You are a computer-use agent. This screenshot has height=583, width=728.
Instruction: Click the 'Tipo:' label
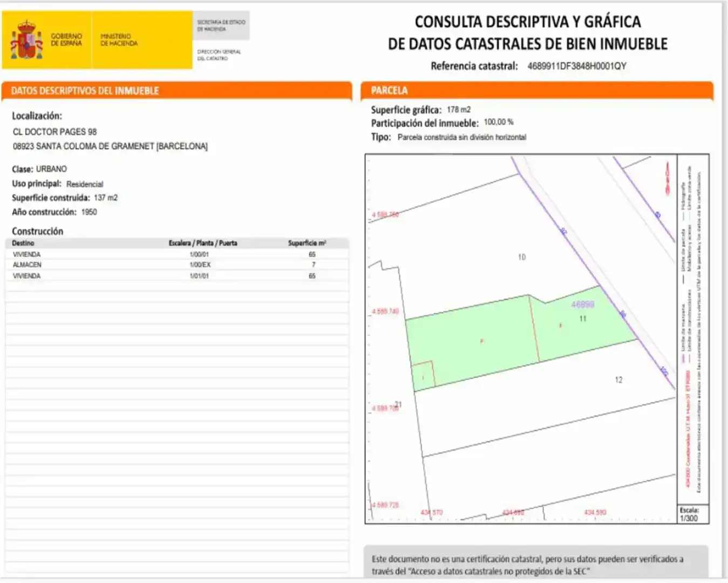click(381, 137)
